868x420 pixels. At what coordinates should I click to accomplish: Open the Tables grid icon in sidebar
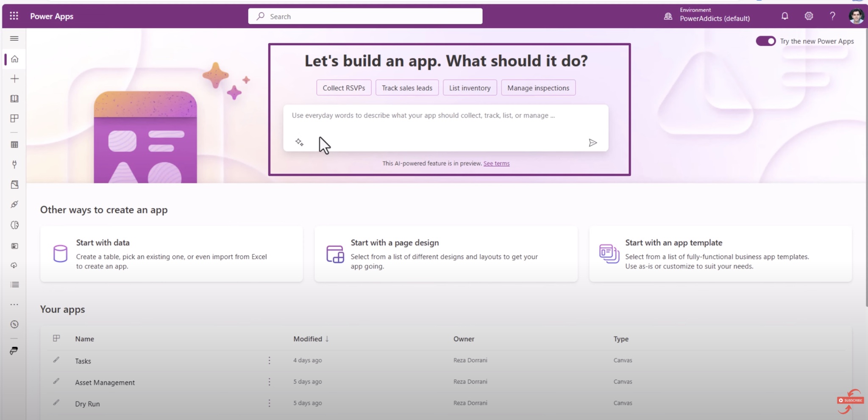[14, 145]
